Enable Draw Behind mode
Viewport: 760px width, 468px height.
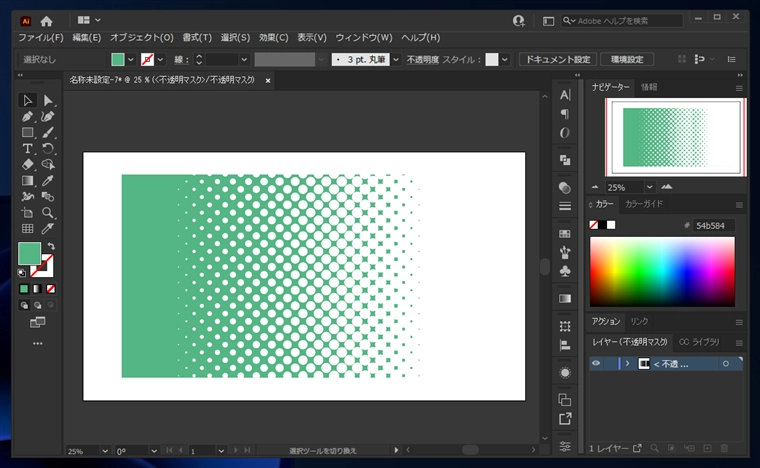click(x=37, y=305)
